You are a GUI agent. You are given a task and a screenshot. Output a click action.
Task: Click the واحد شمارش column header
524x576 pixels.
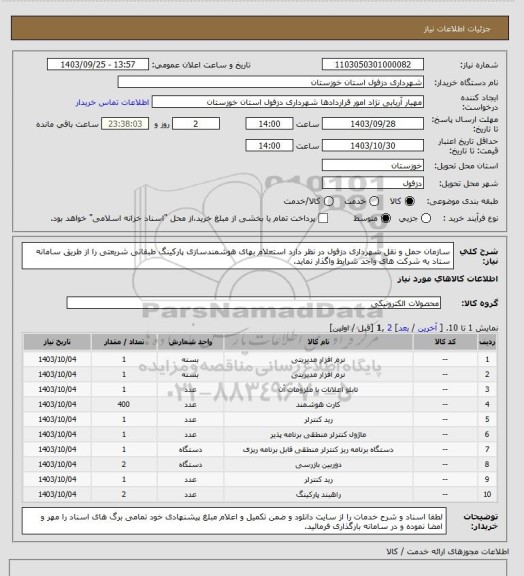pos(190,342)
